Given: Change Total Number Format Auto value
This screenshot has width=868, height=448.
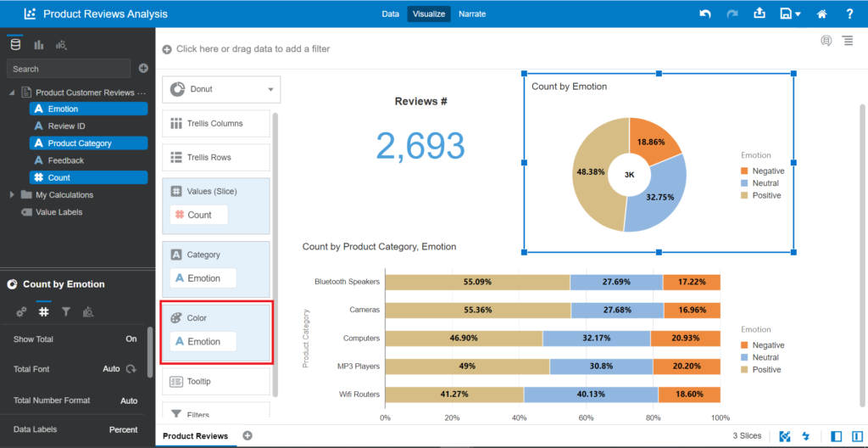Looking at the screenshot, I should tap(129, 400).
